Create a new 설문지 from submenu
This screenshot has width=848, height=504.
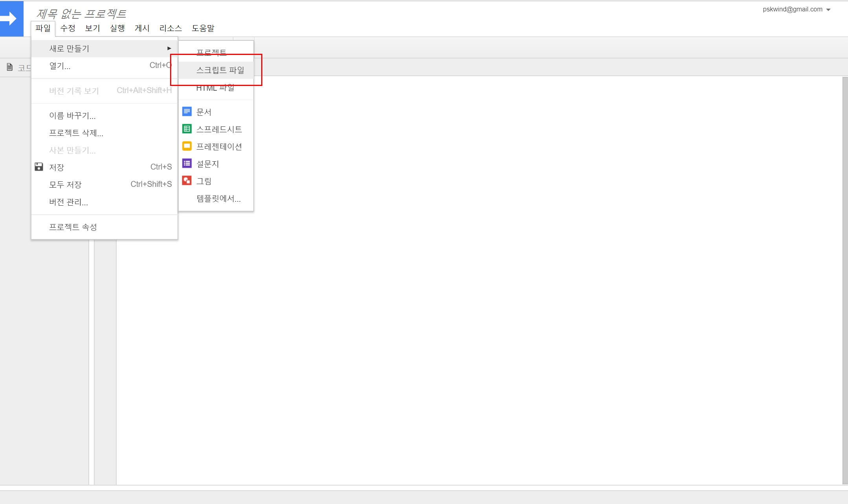216,164
